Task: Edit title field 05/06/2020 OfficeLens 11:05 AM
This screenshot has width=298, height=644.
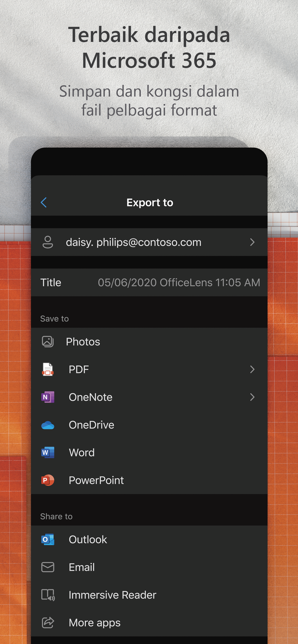Action: [179, 282]
